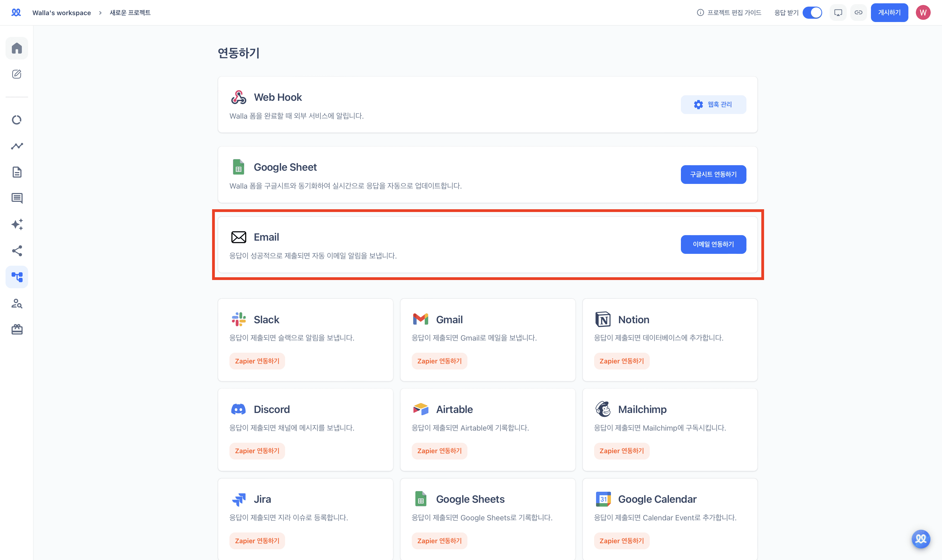Open the user search sidebar icon
942x560 pixels.
click(17, 303)
